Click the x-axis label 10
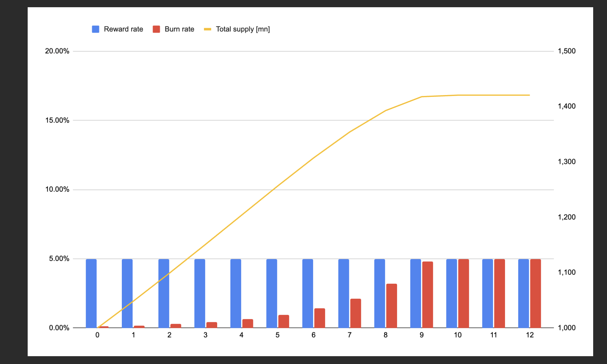Image resolution: width=607 pixels, height=364 pixels. pos(458,335)
